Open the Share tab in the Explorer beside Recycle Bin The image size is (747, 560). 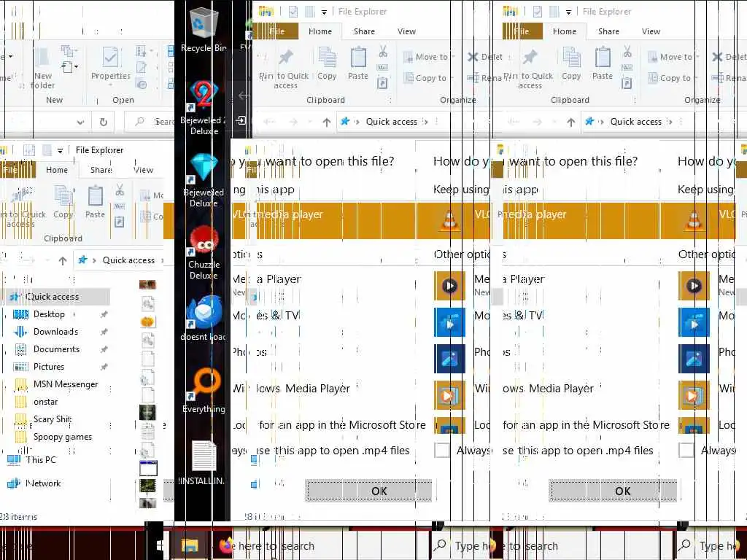(364, 31)
